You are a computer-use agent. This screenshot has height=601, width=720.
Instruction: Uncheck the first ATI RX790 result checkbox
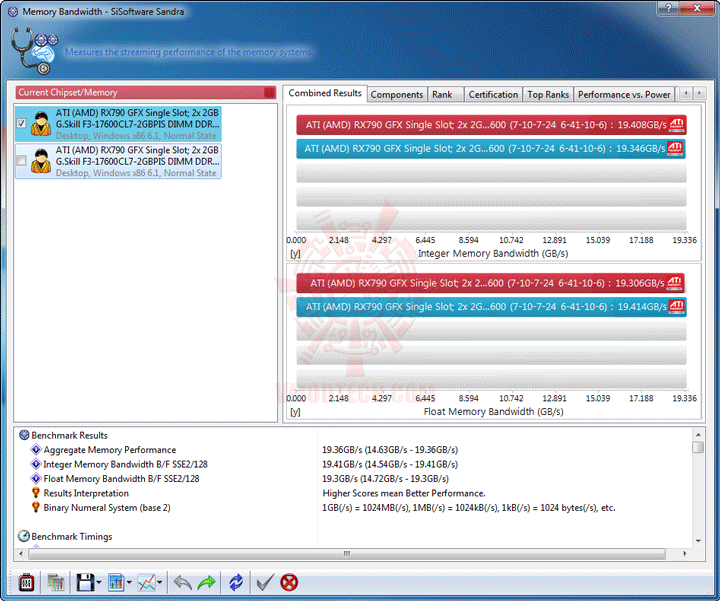pos(21,123)
